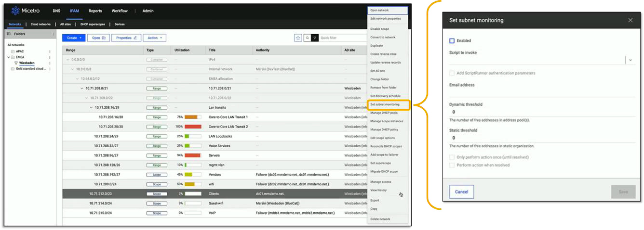The width and height of the screenshot is (644, 230).
Task: Collapse the 10.71.208.0/21 range row
Action: pyautogui.click(x=81, y=89)
